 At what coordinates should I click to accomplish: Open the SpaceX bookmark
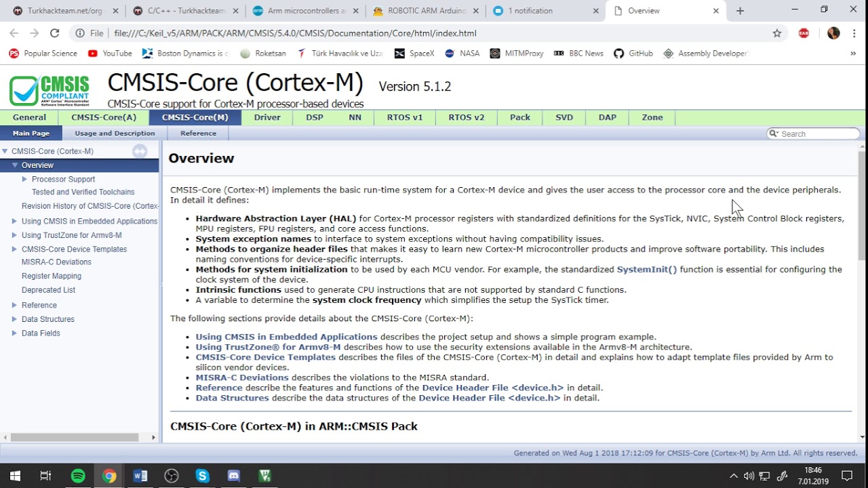(x=414, y=53)
